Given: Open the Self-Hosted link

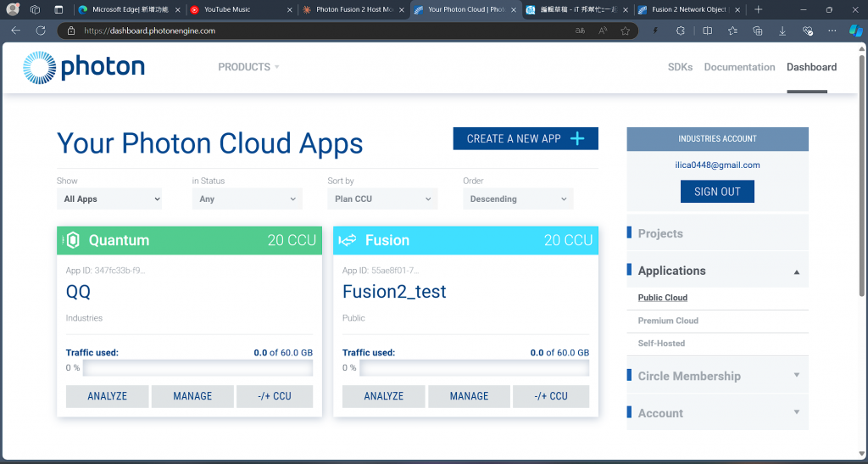Looking at the screenshot, I should pyautogui.click(x=661, y=344).
